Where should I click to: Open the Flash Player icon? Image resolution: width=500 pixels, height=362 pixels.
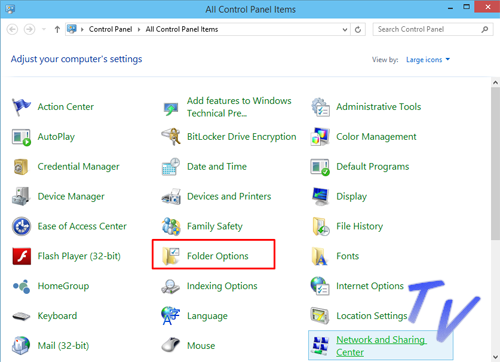click(22, 256)
